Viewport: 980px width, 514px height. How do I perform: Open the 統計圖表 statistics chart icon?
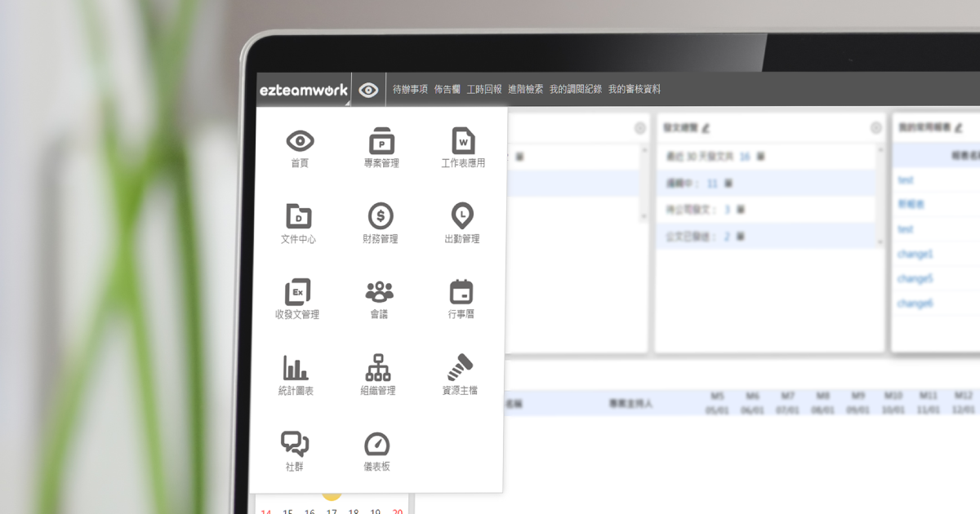pos(296,368)
